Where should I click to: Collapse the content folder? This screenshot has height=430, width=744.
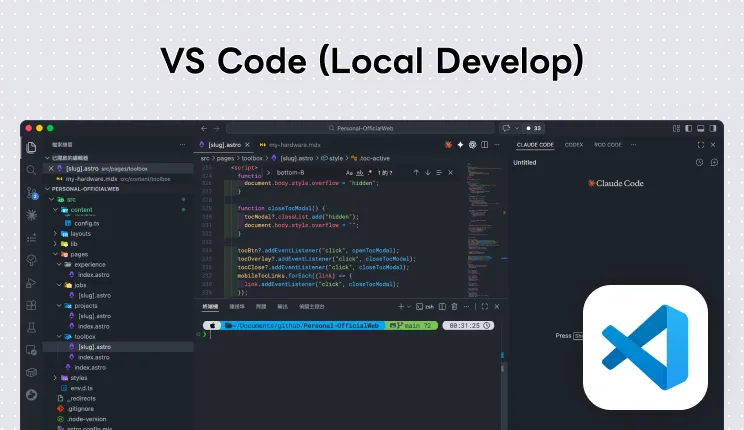click(x=56, y=210)
